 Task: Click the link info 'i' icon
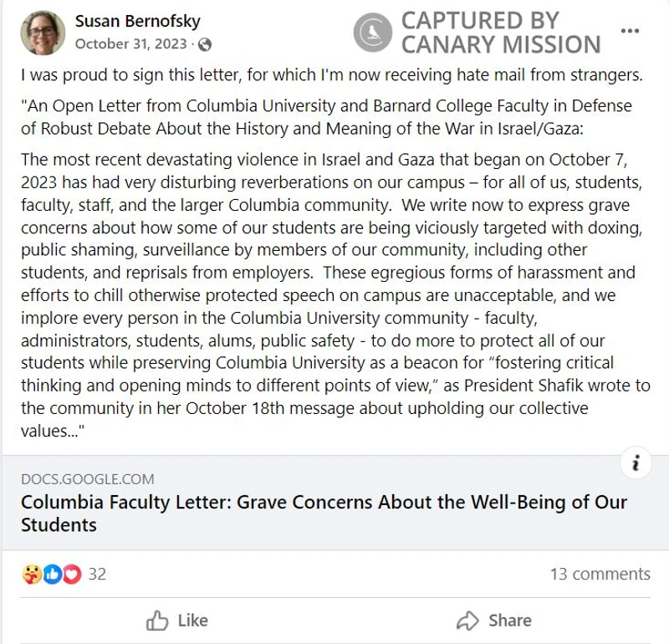636,463
